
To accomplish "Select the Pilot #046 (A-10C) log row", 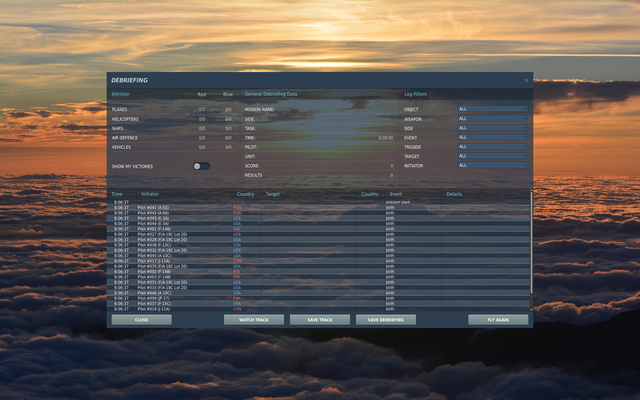I will [x=318, y=293].
